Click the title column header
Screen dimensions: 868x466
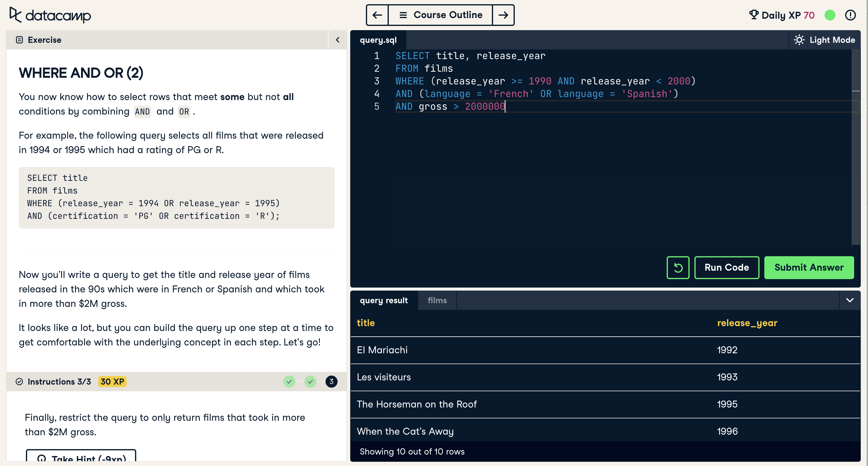366,323
